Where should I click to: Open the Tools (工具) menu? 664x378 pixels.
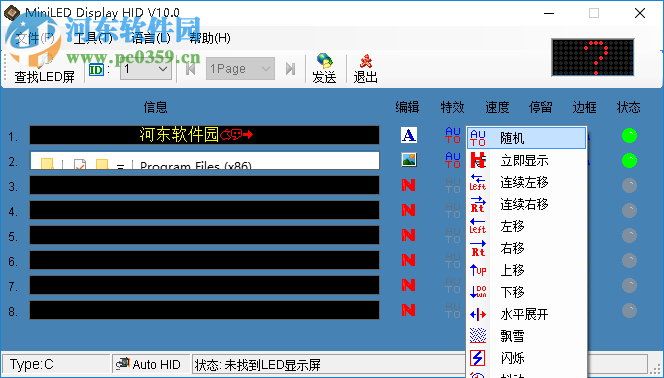pyautogui.click(x=93, y=39)
